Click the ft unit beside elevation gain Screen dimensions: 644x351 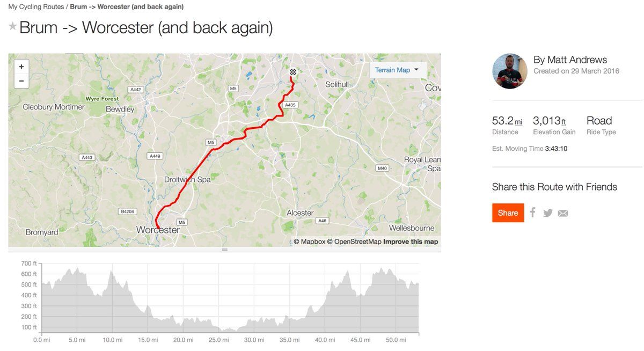click(x=563, y=122)
